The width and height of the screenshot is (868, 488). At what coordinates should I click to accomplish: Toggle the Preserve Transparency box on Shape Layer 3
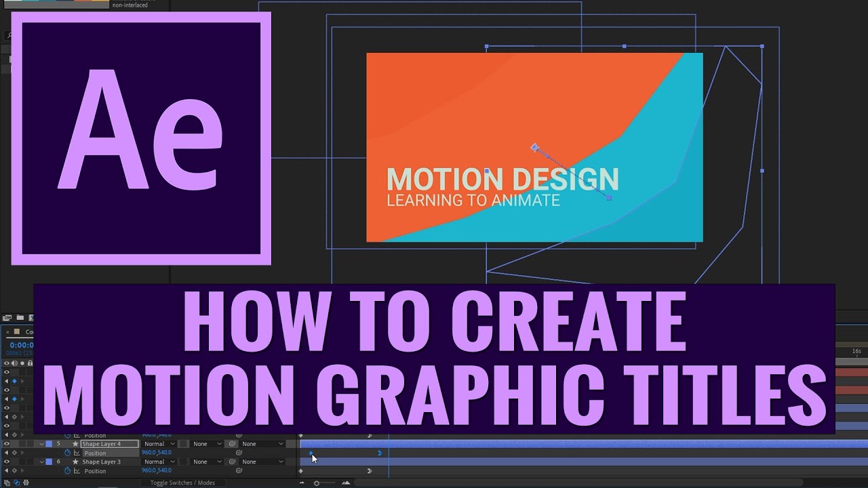[183, 462]
